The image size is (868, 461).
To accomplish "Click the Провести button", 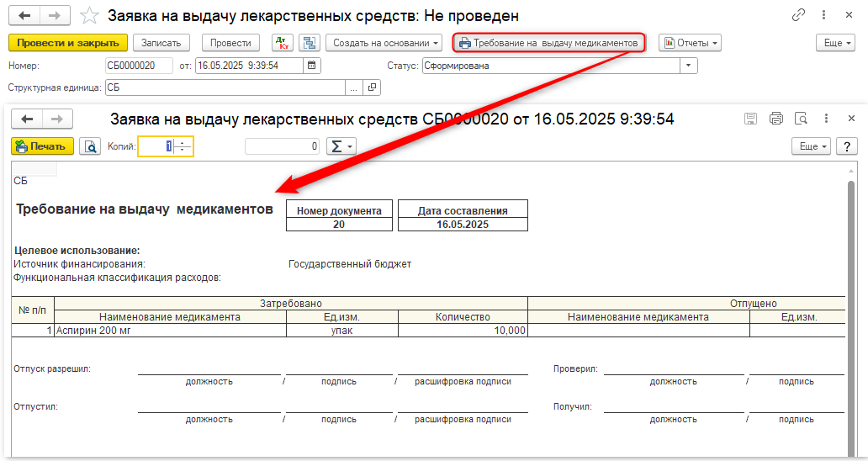I will [230, 43].
